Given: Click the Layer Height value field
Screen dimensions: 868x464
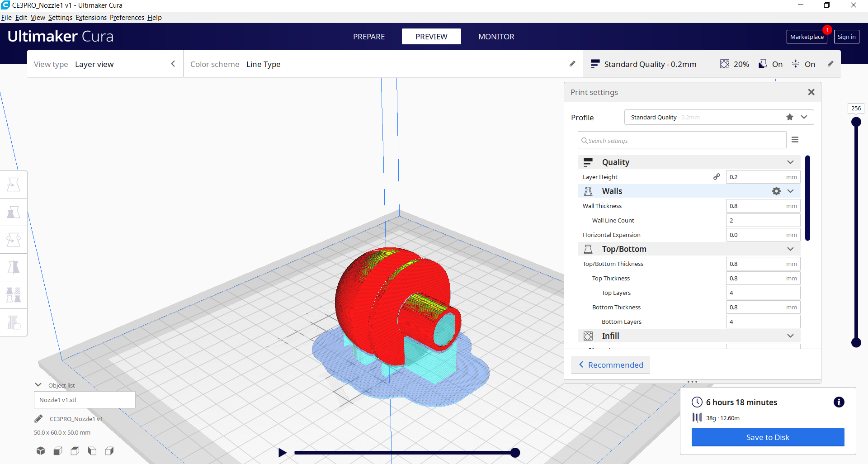Looking at the screenshot, I should (763, 177).
